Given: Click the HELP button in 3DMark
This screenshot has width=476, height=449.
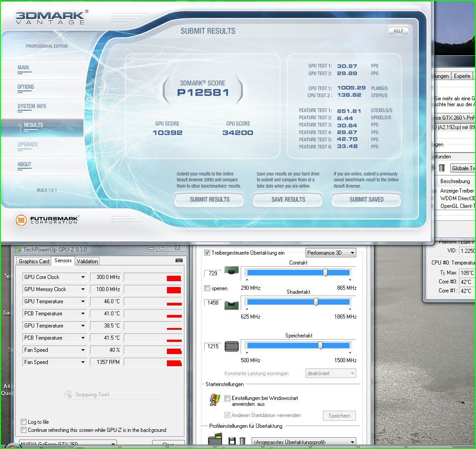Looking at the screenshot, I should [398, 31].
